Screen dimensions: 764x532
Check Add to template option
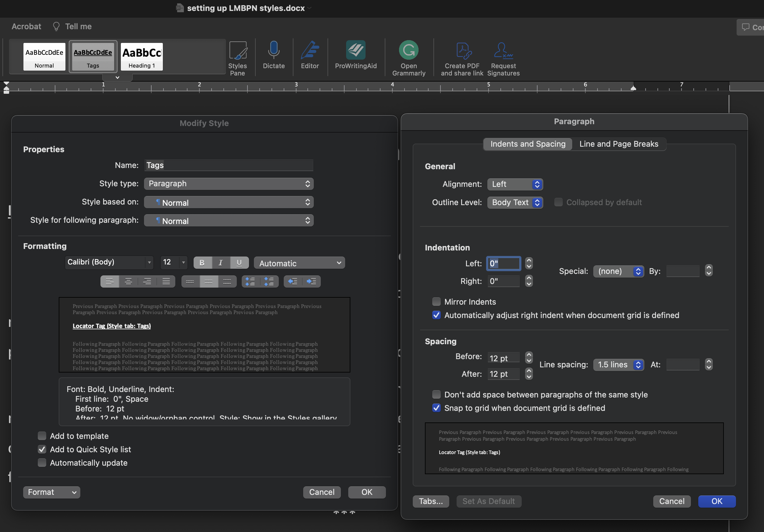(42, 436)
